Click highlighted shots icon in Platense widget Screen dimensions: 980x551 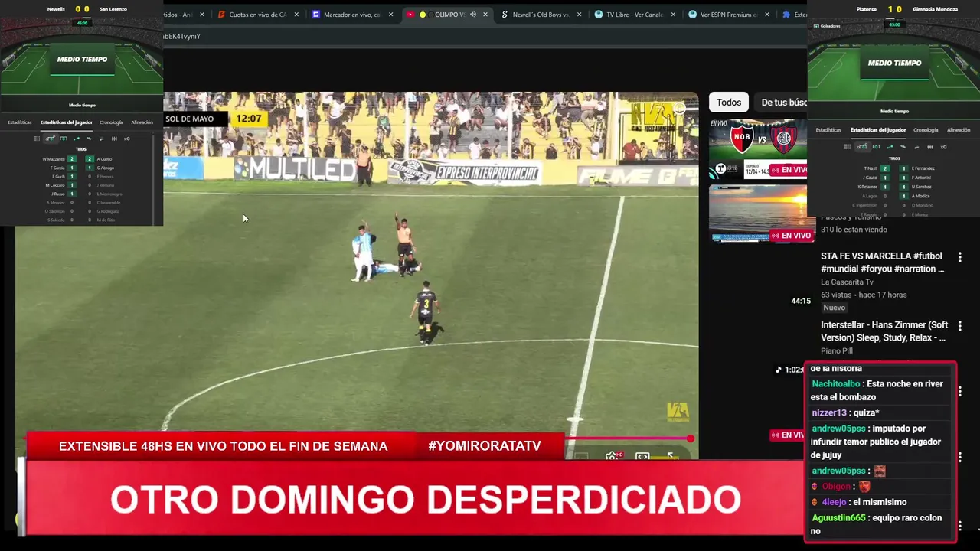tap(862, 147)
